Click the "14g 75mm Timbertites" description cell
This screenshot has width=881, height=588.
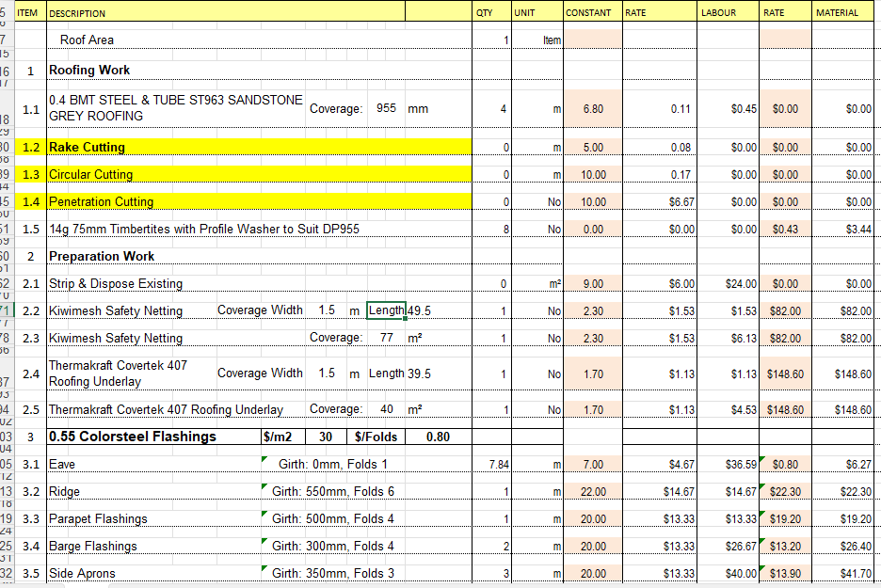tap(203, 230)
